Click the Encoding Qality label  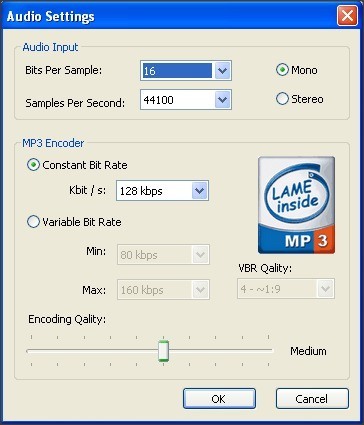67,319
